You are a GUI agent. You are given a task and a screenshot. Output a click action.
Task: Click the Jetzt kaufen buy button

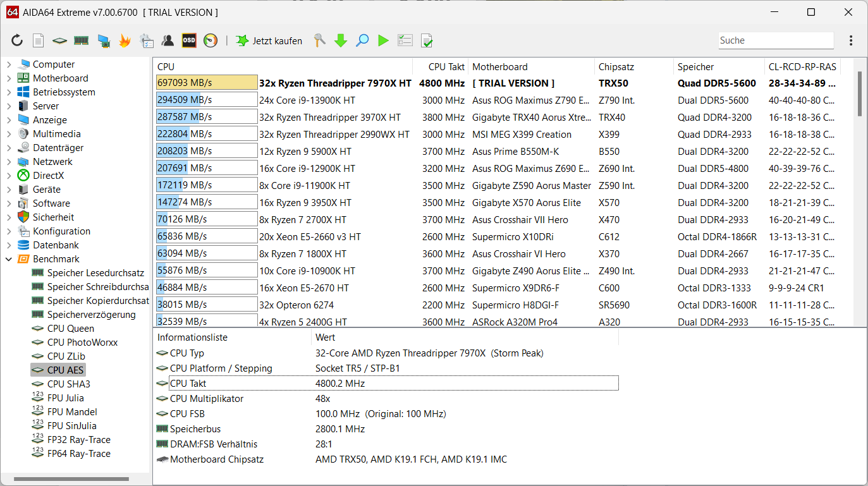pos(269,40)
